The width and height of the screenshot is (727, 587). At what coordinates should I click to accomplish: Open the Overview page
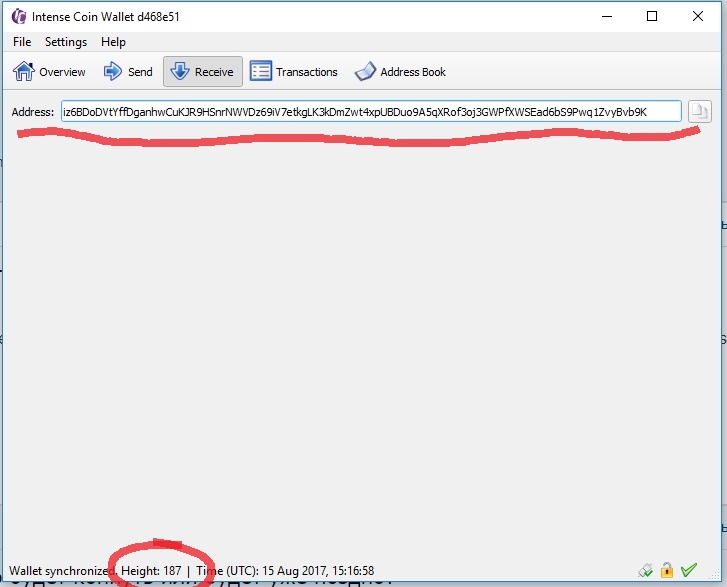click(x=49, y=72)
